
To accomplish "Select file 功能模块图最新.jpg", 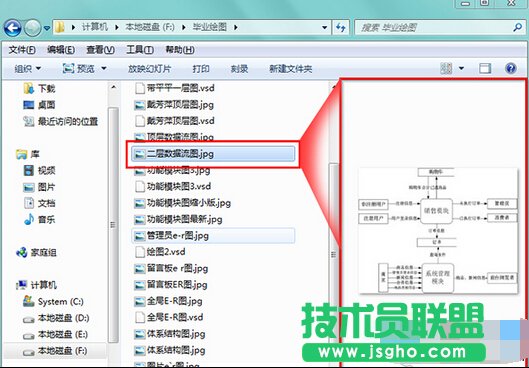I will (178, 220).
